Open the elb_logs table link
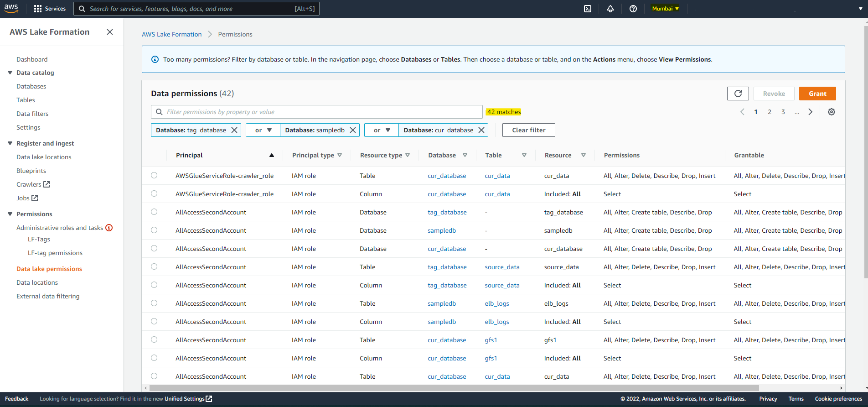This screenshot has height=407, width=868. (497, 303)
